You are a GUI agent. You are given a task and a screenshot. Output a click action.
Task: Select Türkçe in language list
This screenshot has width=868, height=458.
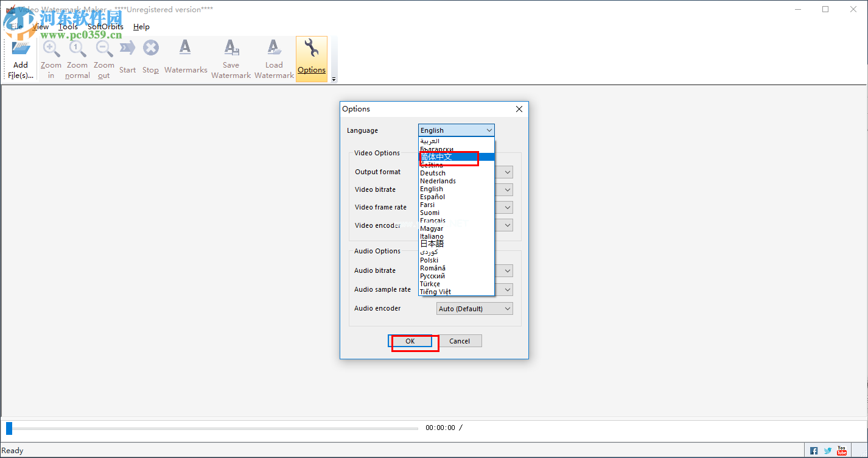[x=457, y=284]
